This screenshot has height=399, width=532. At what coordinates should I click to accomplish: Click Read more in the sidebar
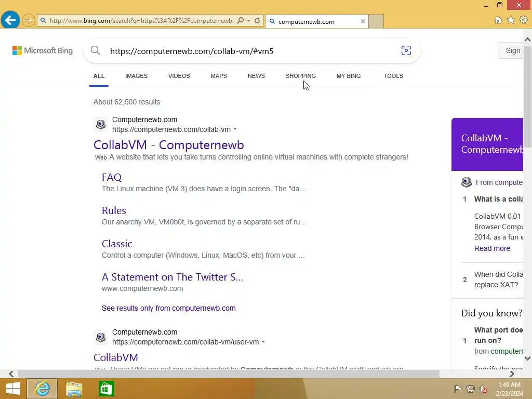click(x=492, y=248)
